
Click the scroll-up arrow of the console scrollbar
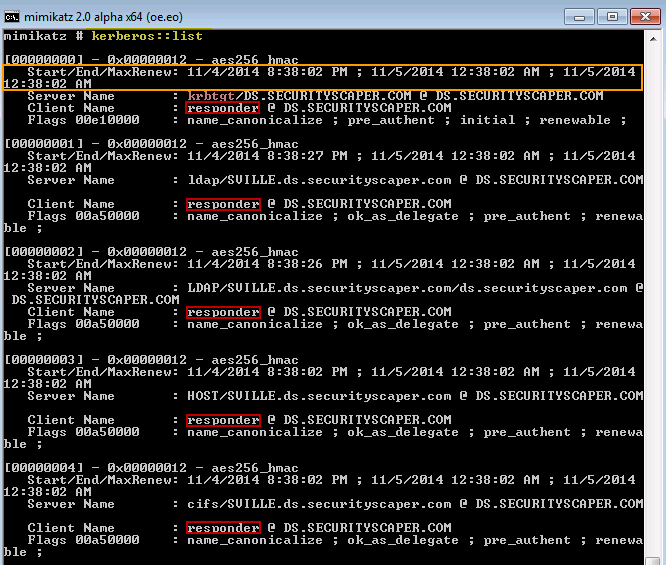(x=653, y=39)
